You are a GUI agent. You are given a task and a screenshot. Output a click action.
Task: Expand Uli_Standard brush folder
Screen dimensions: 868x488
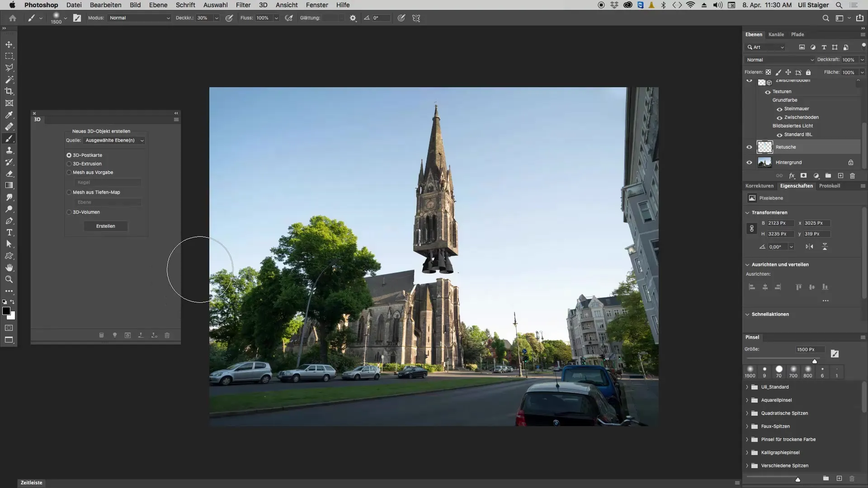(x=747, y=387)
